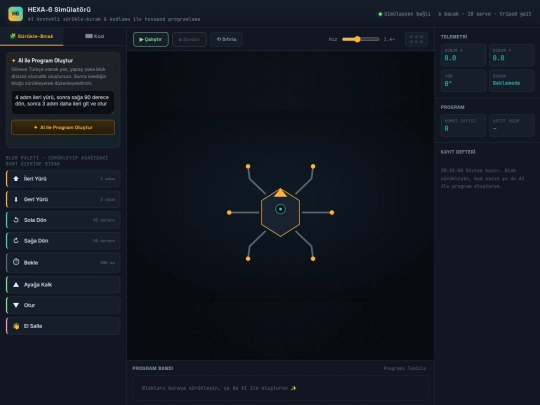Click the step value of İleri Yürü

pyautogui.click(x=107, y=179)
